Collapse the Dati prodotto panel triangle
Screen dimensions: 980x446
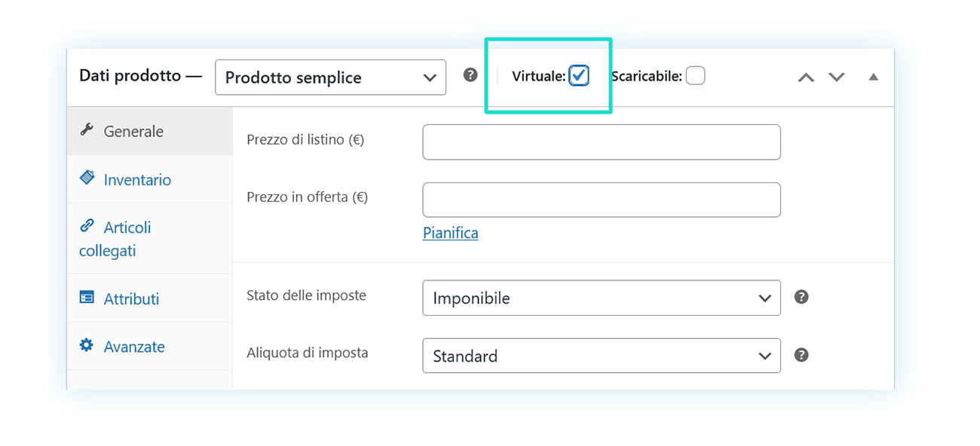click(873, 77)
